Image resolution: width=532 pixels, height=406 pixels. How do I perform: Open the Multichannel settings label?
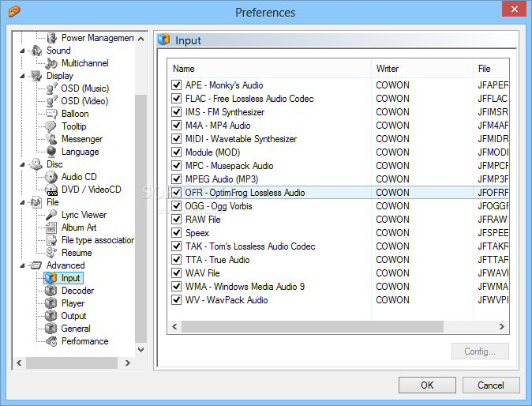[84, 63]
